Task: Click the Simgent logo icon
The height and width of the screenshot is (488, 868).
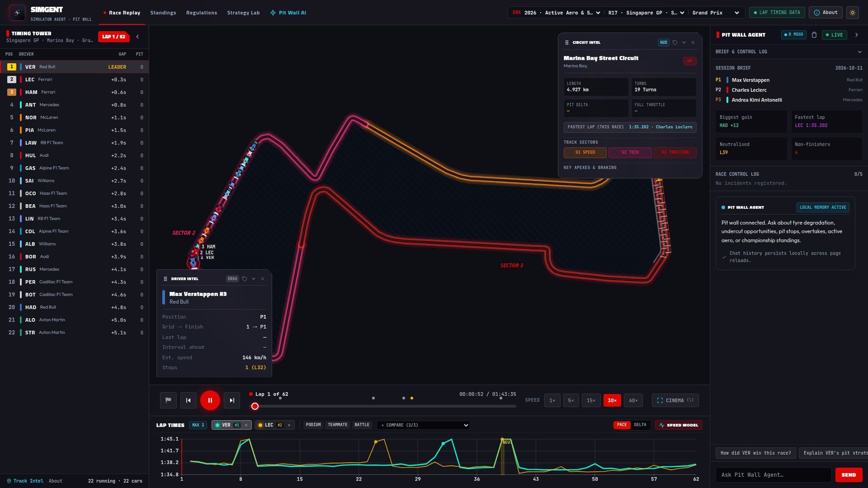Action: [17, 13]
